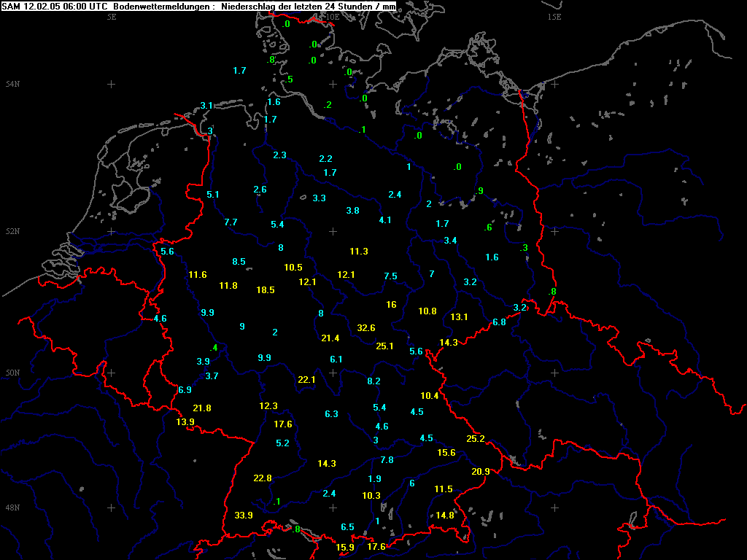
Task: Click the 54N latitude label
Action: coord(11,85)
